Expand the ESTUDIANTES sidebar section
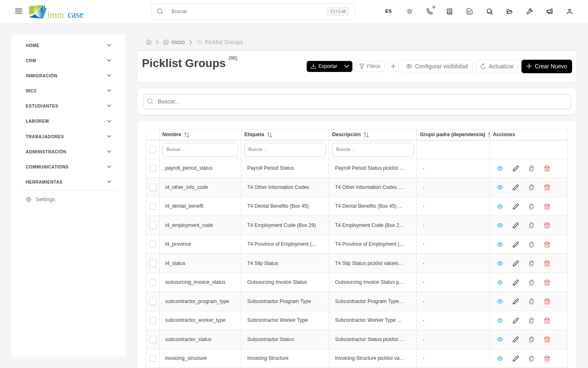 click(69, 106)
